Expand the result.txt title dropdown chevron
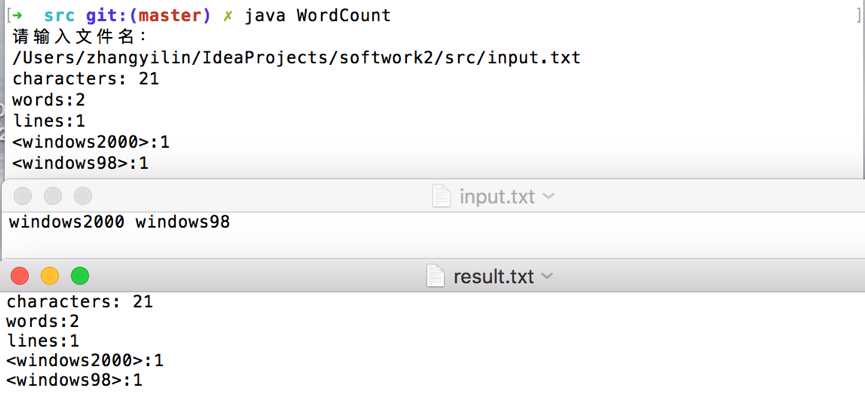This screenshot has width=865, height=416. [x=547, y=276]
